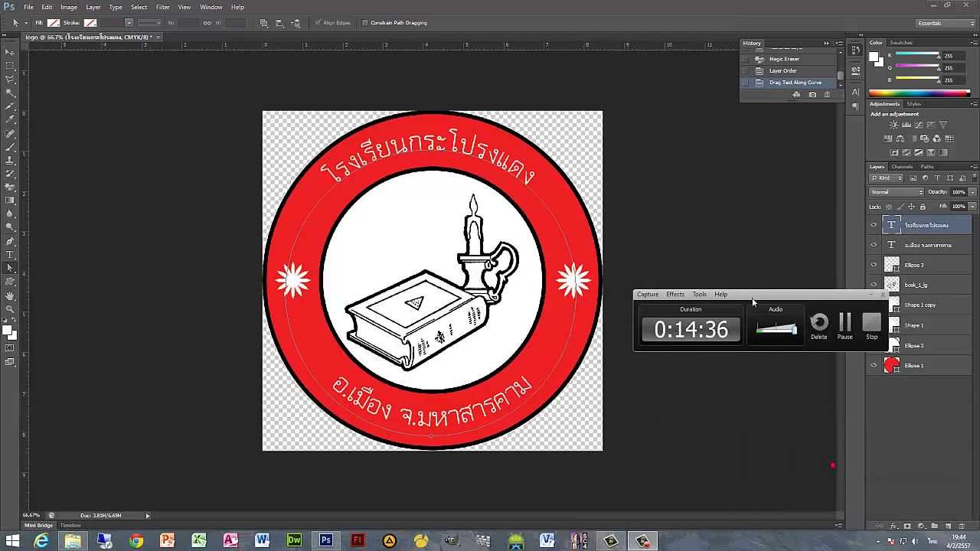Create new snapshot in History panel
The height and width of the screenshot is (551, 980).
[812, 94]
